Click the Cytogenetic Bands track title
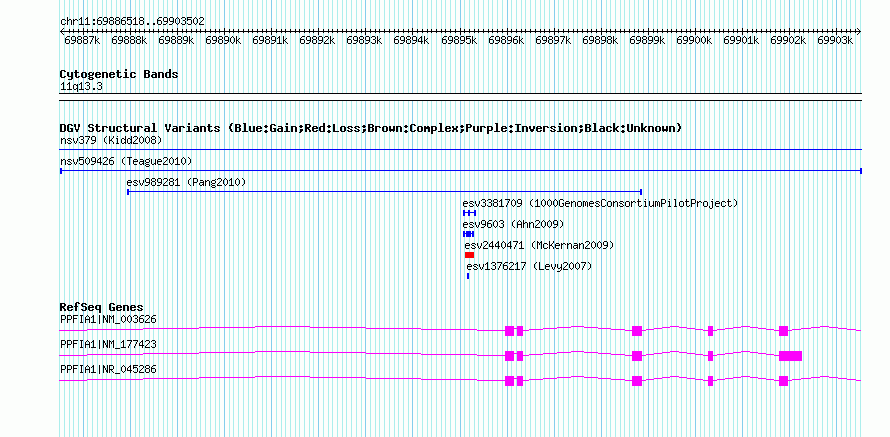890x437 pixels. 119,74
